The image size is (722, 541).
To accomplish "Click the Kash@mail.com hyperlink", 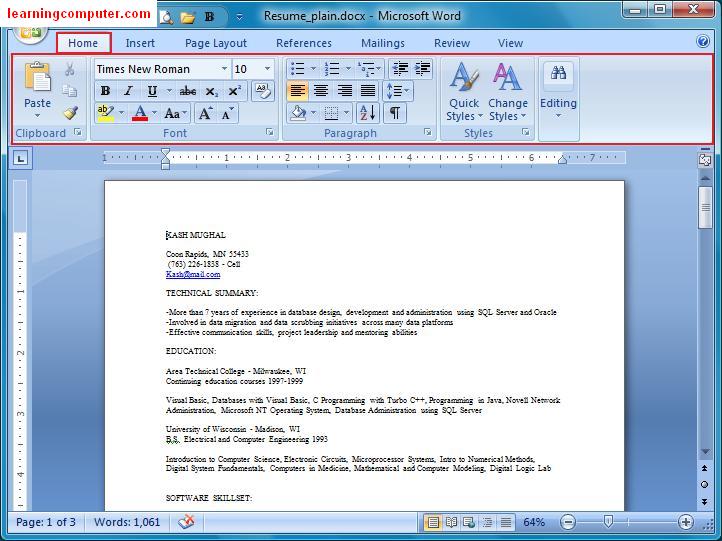I will 193,274.
